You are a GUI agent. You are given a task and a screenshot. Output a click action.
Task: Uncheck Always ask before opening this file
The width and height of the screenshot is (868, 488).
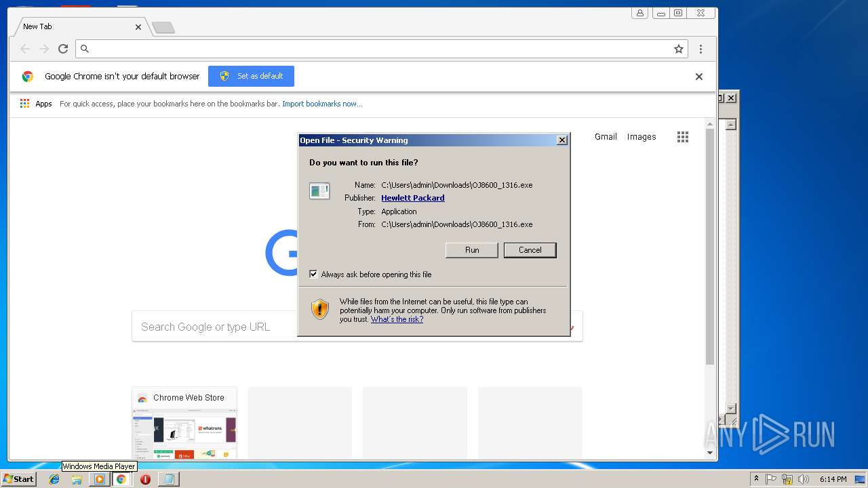[313, 274]
